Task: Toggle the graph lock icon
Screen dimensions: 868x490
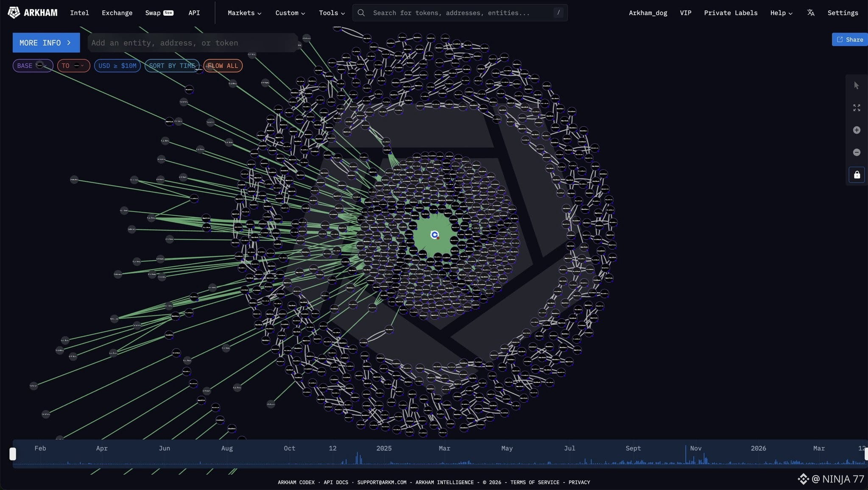Action: 857,175
